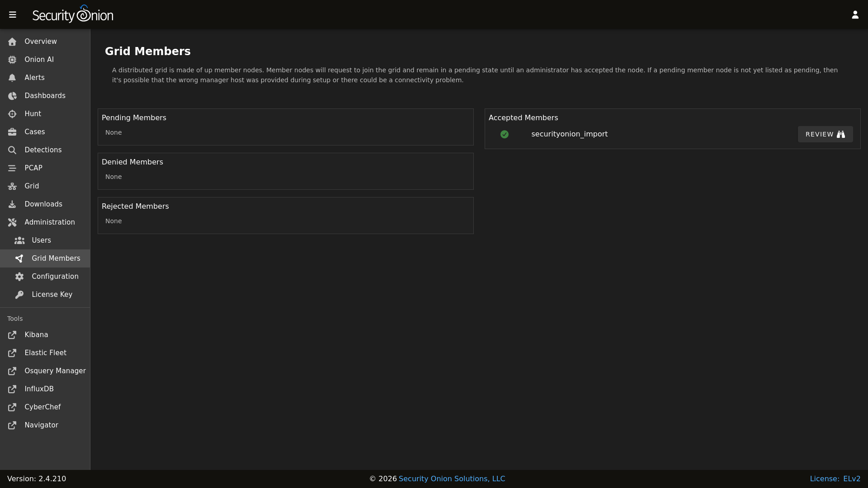
Task: Click the green status check for securityonion_import
Action: [x=505, y=134]
